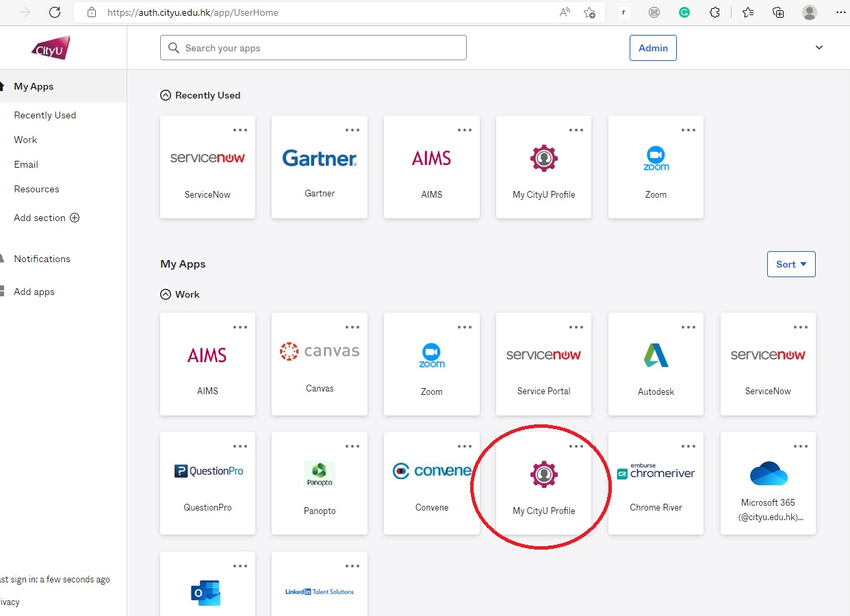Screen dimensions: 850x616
Task: Open options menu on Convene tile
Action: (x=465, y=446)
